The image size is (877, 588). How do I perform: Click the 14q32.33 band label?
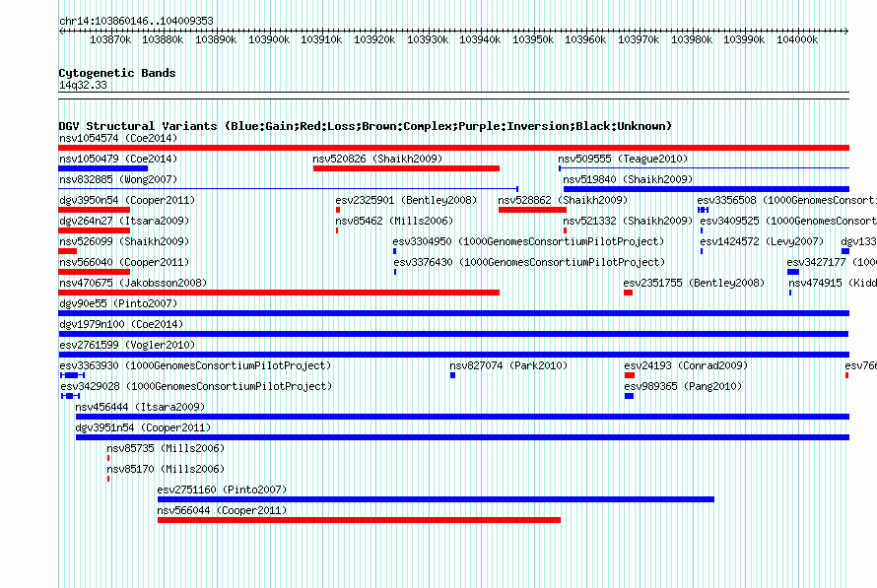[83, 85]
